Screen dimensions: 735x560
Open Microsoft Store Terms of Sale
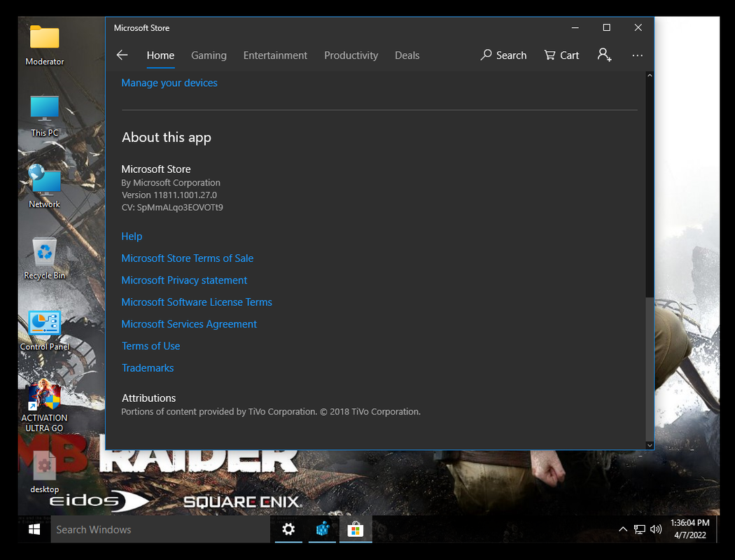[187, 258]
